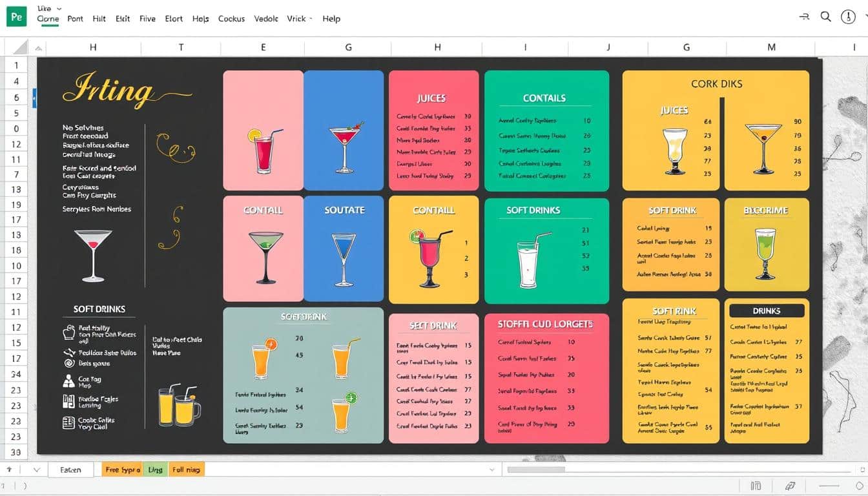Image resolution: width=868 pixels, height=496 pixels.
Task: Click the page layout view icon in status bar
Action: tap(756, 486)
